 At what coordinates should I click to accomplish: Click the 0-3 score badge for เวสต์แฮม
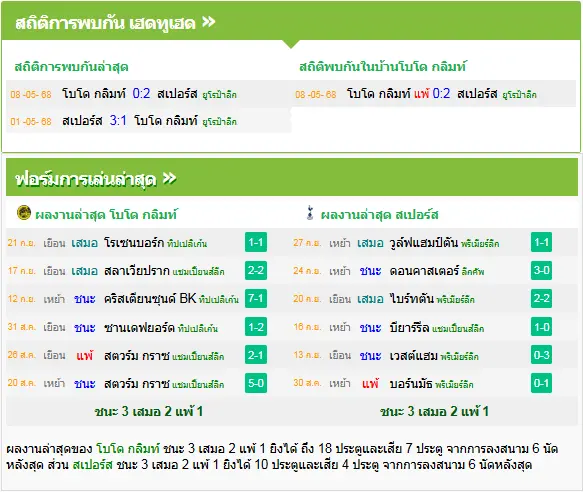(541, 355)
